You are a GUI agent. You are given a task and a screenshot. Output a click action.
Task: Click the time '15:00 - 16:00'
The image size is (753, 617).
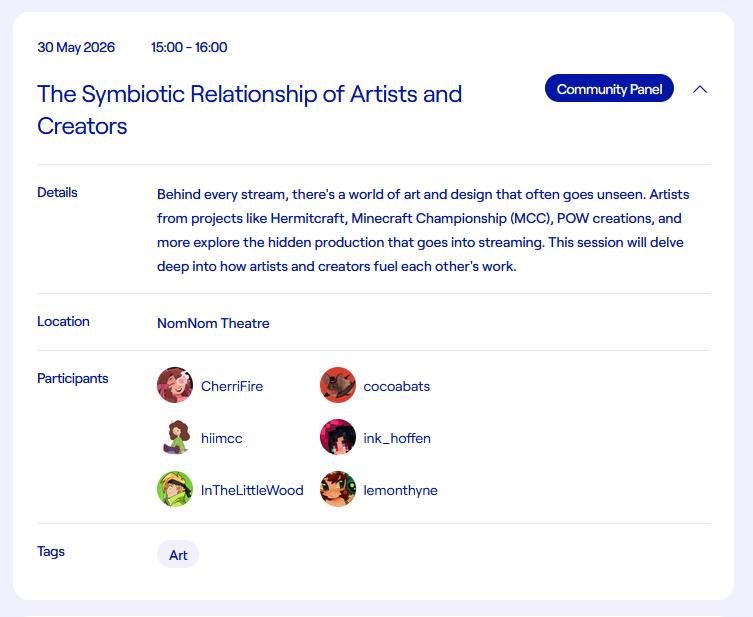coord(189,47)
